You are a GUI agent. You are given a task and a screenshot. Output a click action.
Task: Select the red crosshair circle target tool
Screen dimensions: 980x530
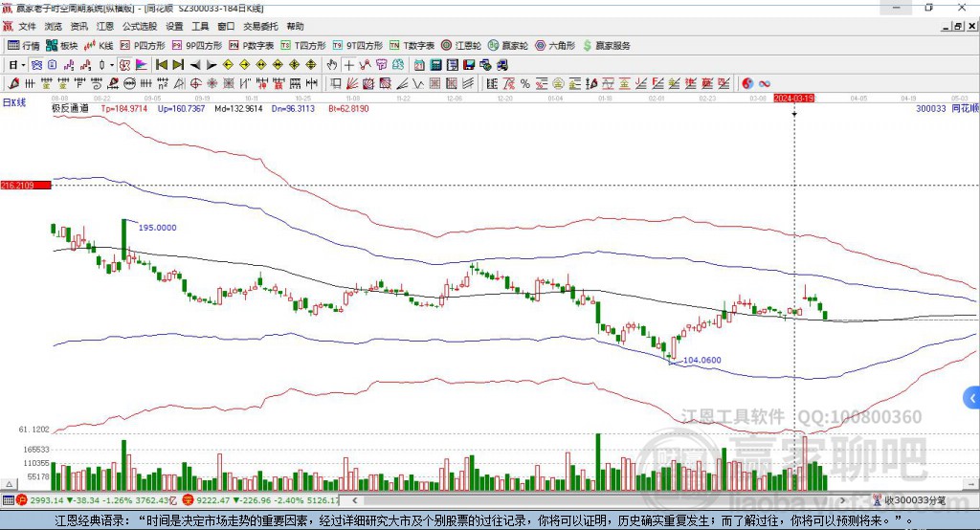click(x=195, y=83)
